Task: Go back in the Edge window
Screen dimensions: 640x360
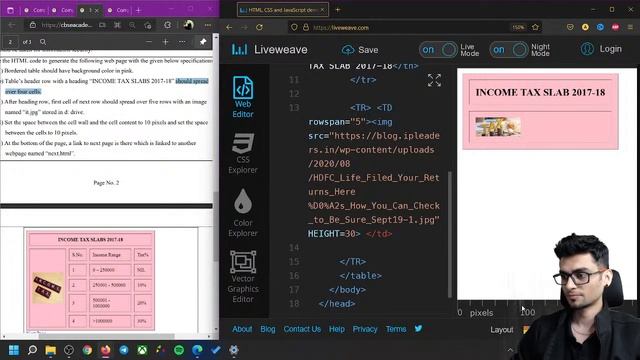Action: click(x=11, y=25)
